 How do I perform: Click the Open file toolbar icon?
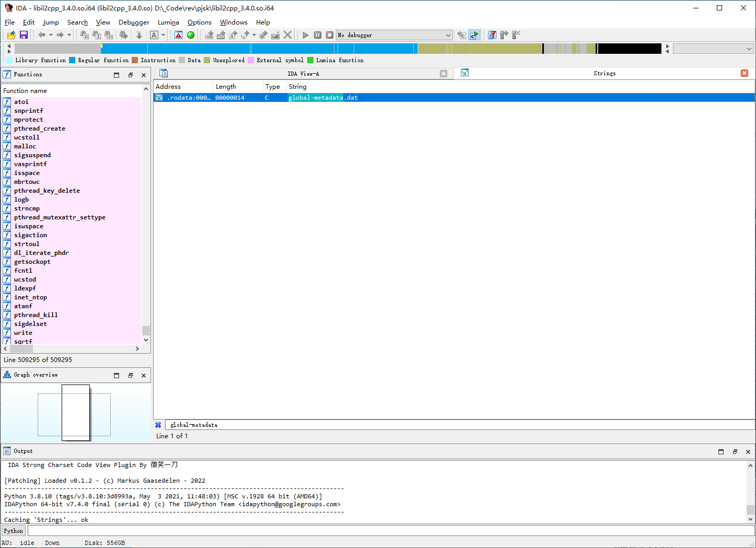coord(11,35)
